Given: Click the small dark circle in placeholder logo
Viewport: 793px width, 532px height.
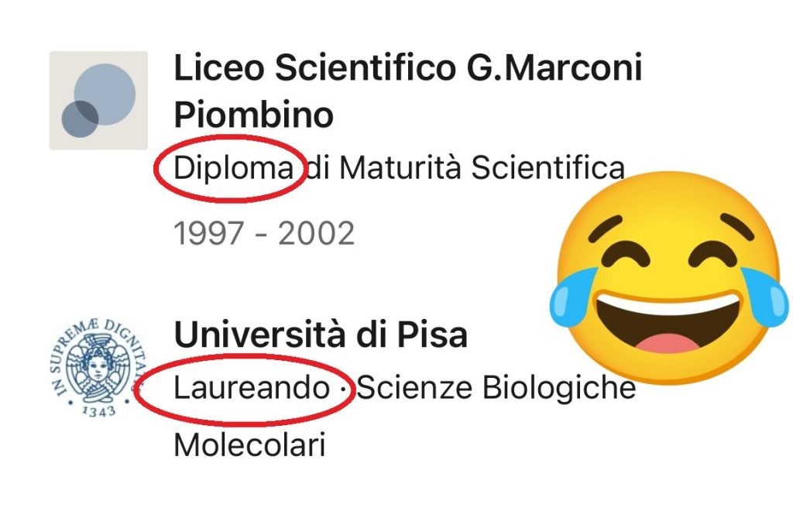Looking at the screenshot, I should point(80,118).
